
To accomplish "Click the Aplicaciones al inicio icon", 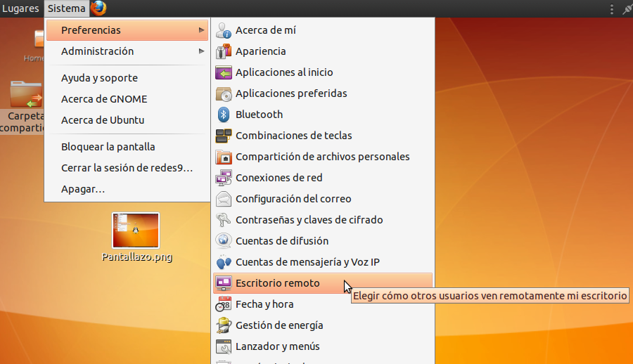I will [x=223, y=72].
